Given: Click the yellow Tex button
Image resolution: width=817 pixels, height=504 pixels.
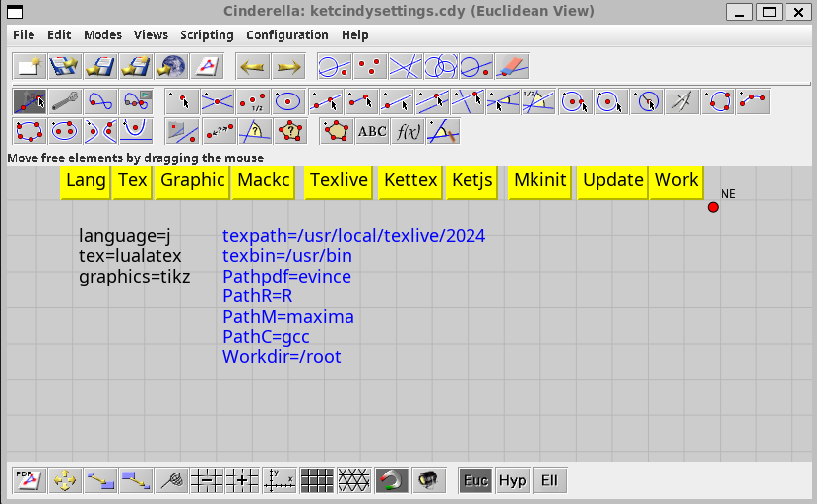Looking at the screenshot, I should pyautogui.click(x=132, y=182).
